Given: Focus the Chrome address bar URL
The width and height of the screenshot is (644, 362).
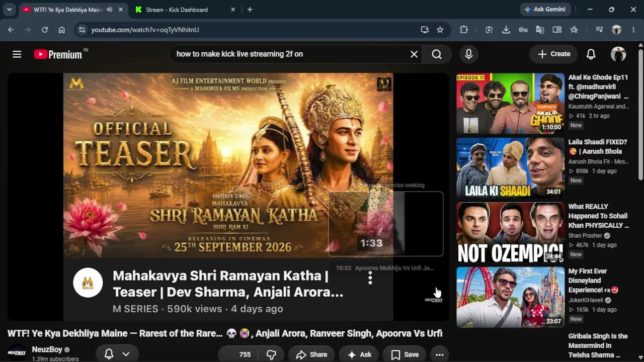Looking at the screenshot, I should pos(145,30).
